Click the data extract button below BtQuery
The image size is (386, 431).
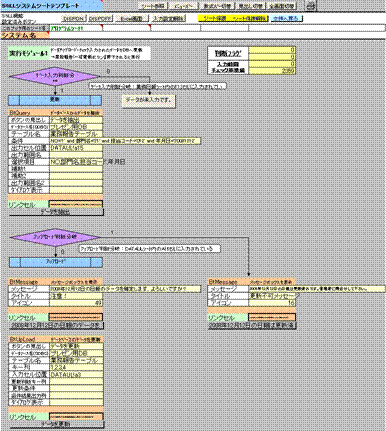click(x=56, y=212)
